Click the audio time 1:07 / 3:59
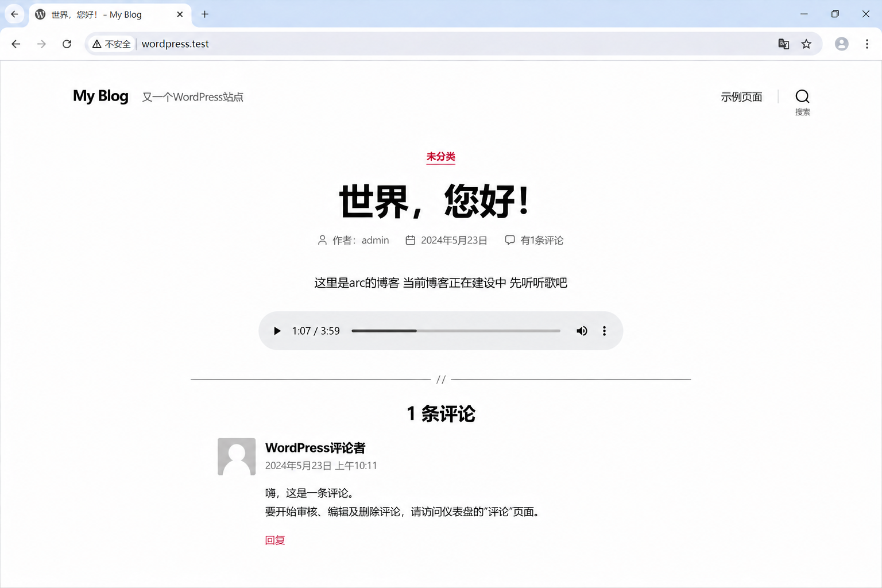 click(316, 331)
